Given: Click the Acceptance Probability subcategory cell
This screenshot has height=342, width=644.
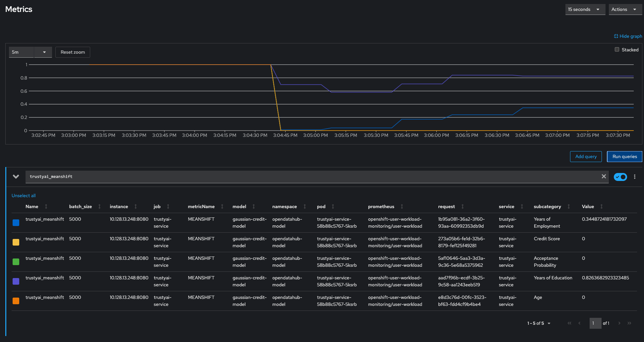Looking at the screenshot, I should click(546, 262).
